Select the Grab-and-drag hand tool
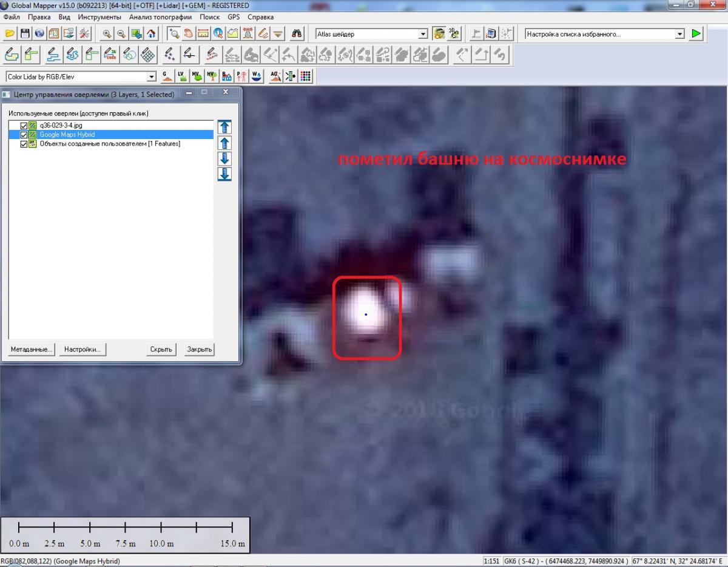Viewport: 728px width, 567px height. pos(189,34)
